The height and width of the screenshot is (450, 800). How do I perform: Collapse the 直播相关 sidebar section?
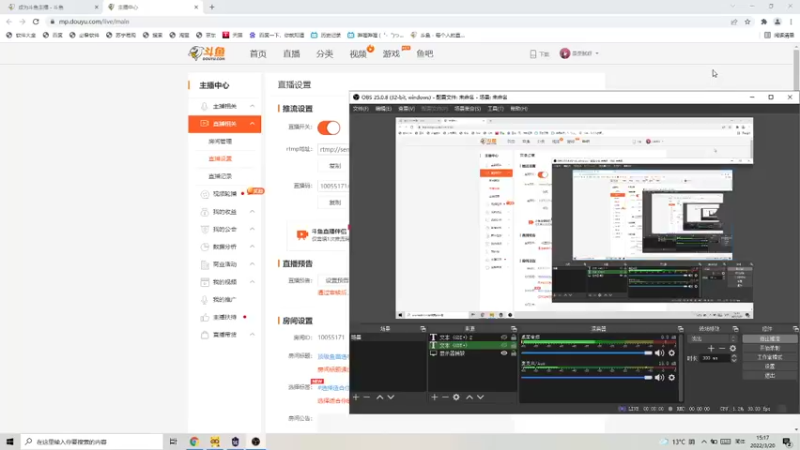[x=252, y=123]
